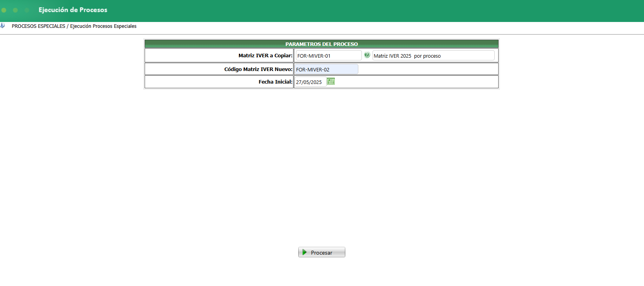The width and height of the screenshot is (644, 286).
Task: Click the lookup help icon beside FOR-MIVER-01
Action: click(367, 55)
